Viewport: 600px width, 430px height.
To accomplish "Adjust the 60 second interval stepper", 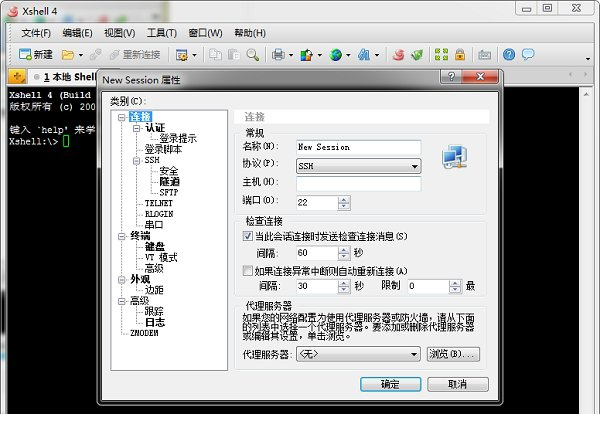I will click(344, 253).
